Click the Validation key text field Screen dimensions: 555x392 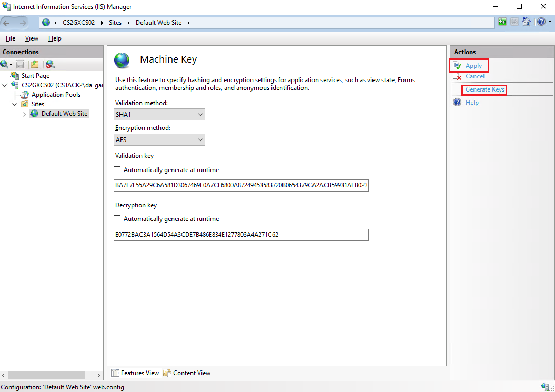coord(241,185)
